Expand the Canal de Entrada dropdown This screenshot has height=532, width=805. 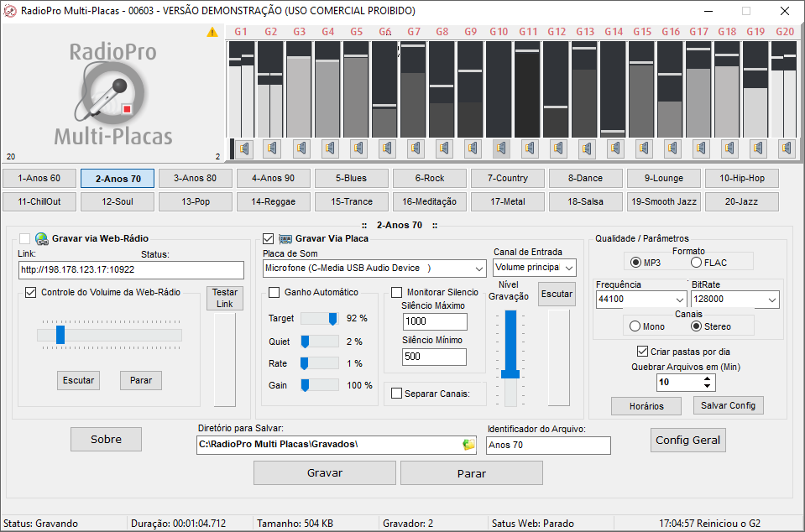click(569, 268)
